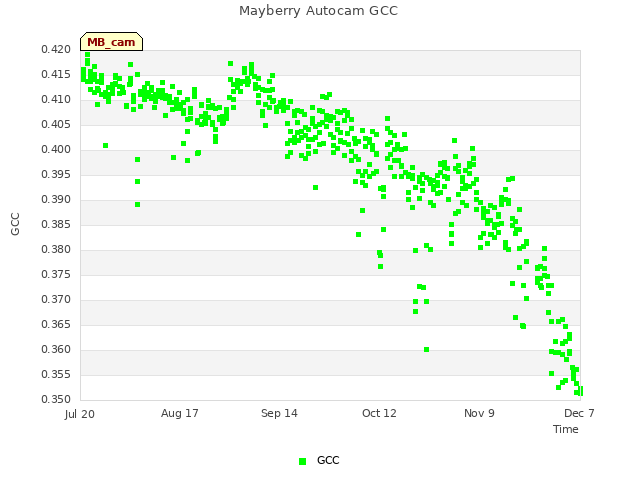
Task: Click the chart title Mayberry Autocam GCC
Action: 318,11
